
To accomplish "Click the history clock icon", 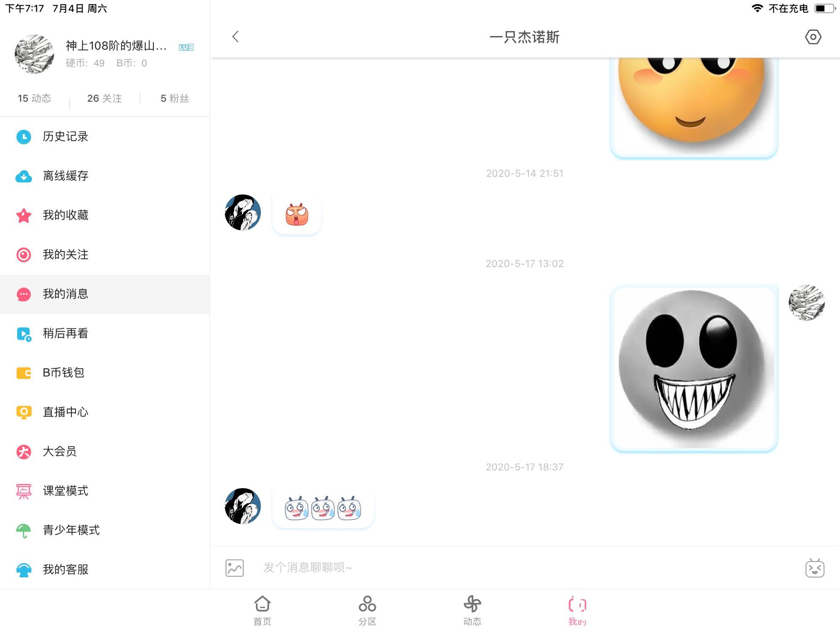I will pyautogui.click(x=24, y=137).
